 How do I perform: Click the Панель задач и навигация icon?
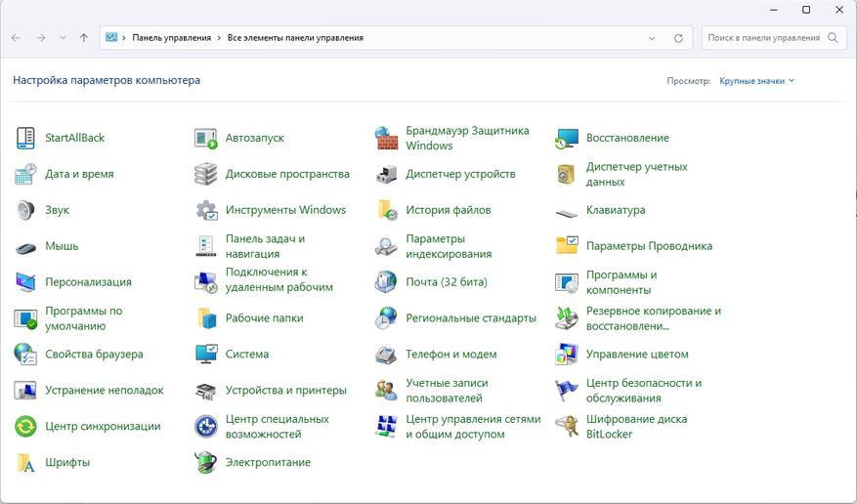click(206, 246)
